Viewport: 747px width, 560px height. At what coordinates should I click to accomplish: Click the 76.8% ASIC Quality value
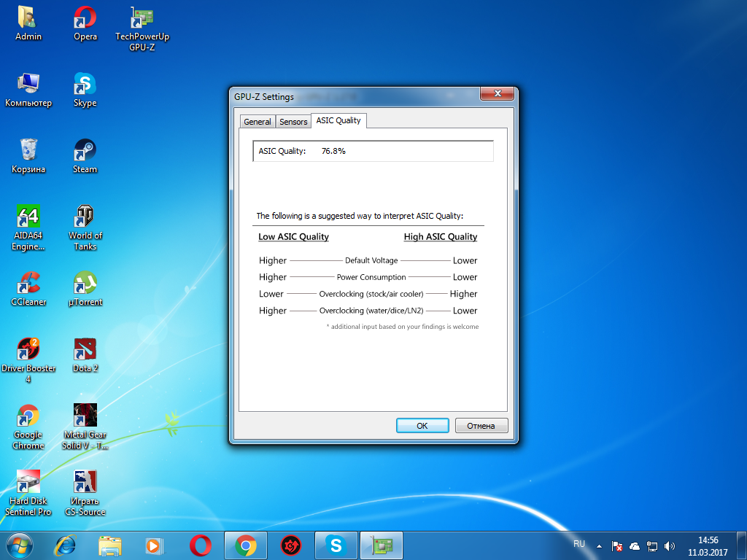click(x=333, y=151)
